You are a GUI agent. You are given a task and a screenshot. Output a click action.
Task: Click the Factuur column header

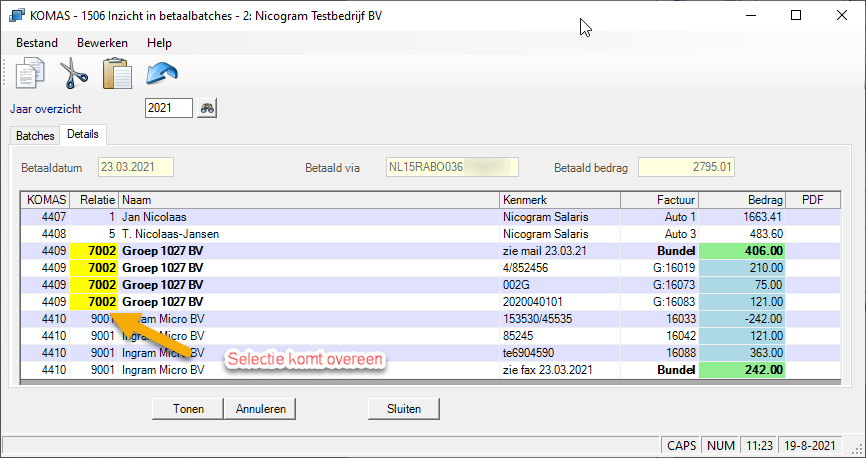[659, 200]
